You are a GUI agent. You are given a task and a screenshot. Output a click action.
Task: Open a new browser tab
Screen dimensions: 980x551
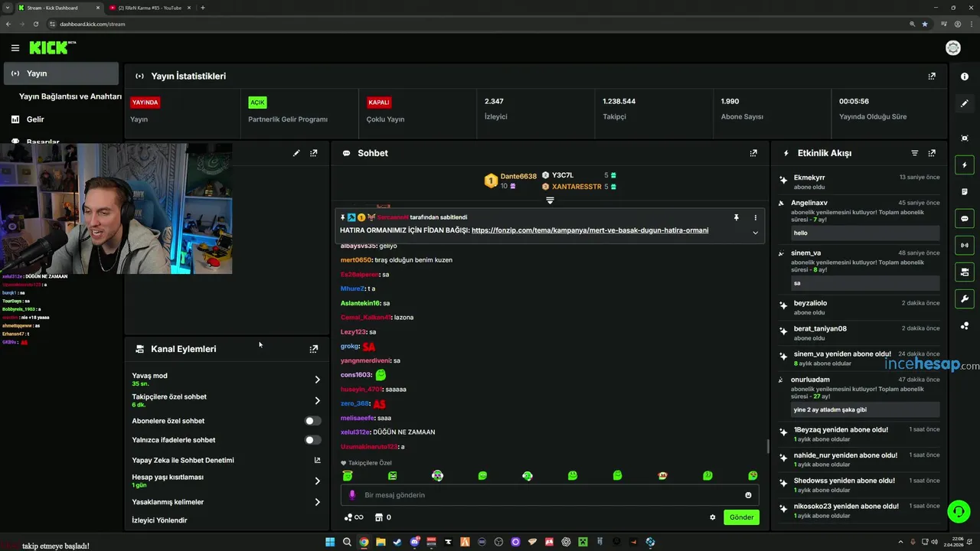(202, 8)
